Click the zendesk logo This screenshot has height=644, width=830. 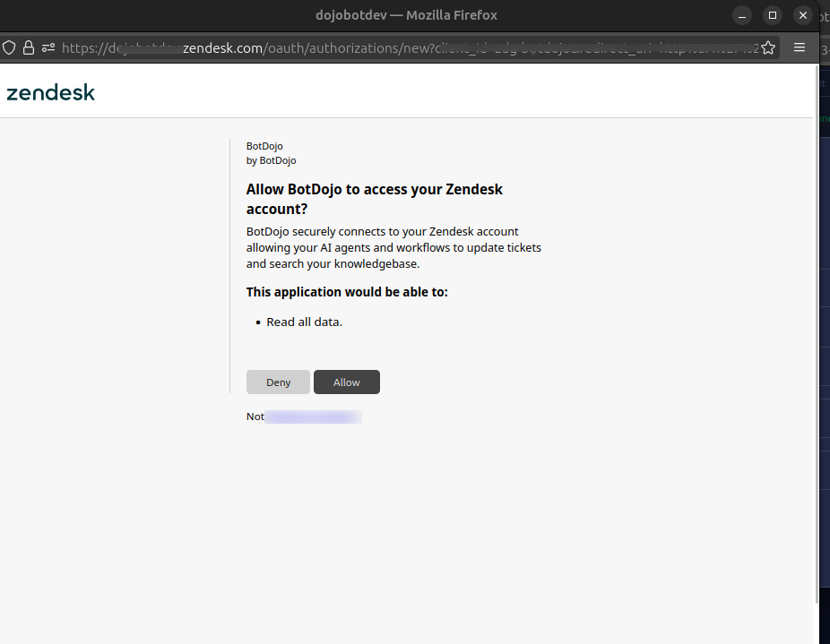pos(51,92)
